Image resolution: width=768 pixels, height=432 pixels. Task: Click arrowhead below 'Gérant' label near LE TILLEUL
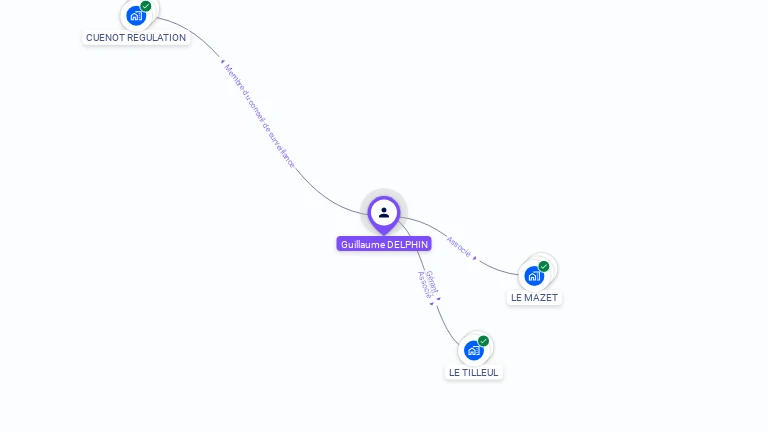pyautogui.click(x=439, y=298)
